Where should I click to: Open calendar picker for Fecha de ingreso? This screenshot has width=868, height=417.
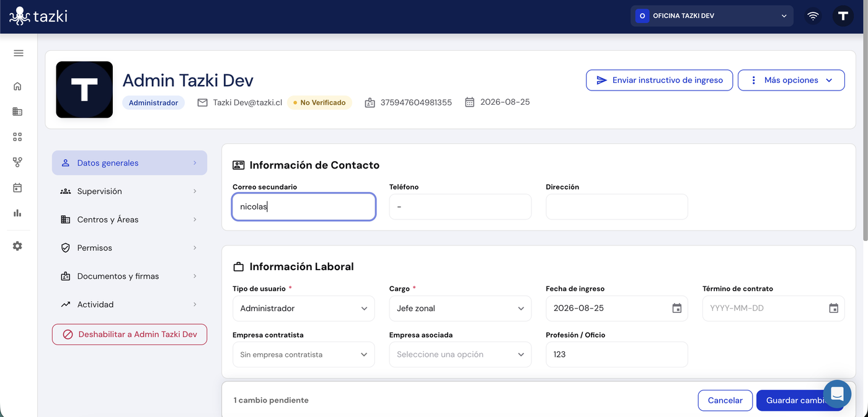pos(677,309)
